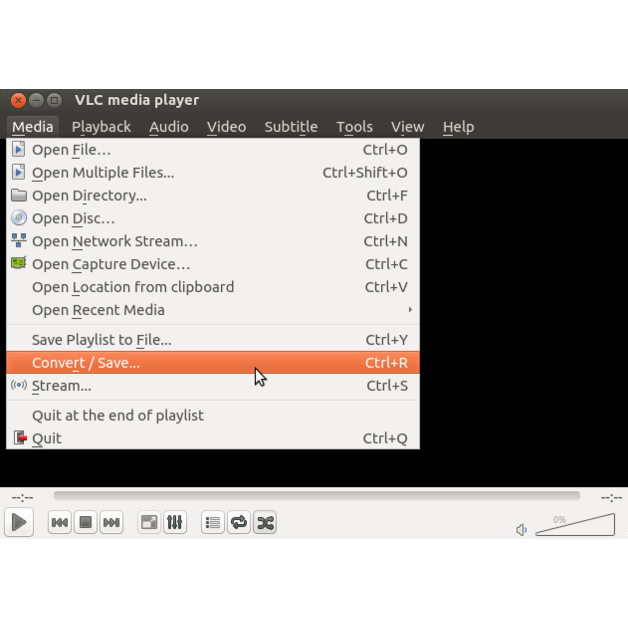
Task: Mute audio via speaker icon
Action: click(521, 530)
